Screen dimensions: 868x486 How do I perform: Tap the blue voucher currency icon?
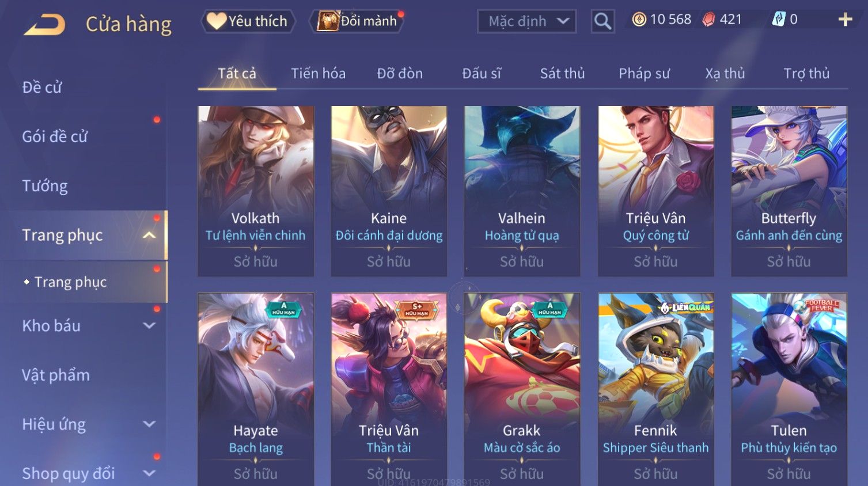[778, 19]
